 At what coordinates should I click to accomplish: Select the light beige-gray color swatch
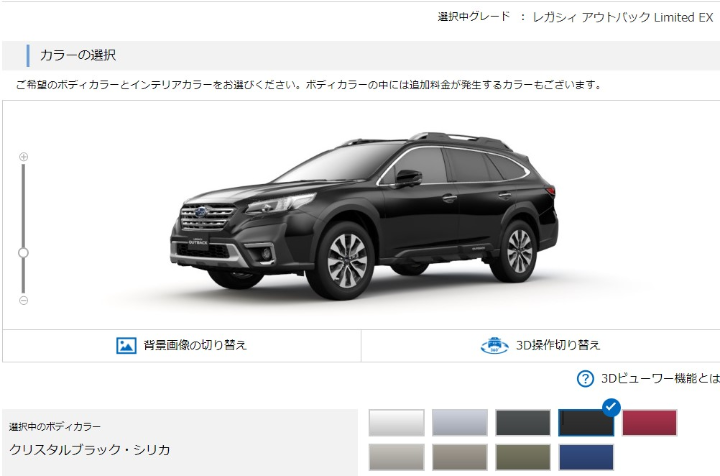[396, 457]
